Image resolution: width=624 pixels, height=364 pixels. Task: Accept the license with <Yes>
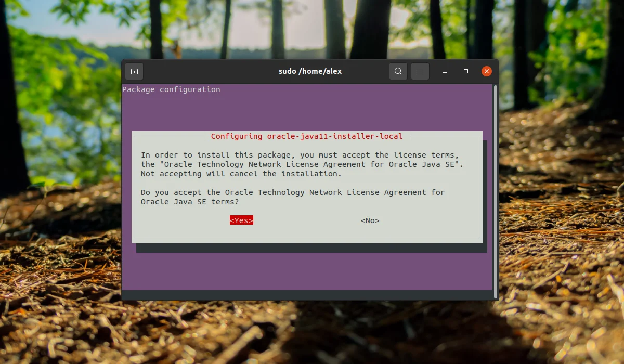(x=241, y=220)
